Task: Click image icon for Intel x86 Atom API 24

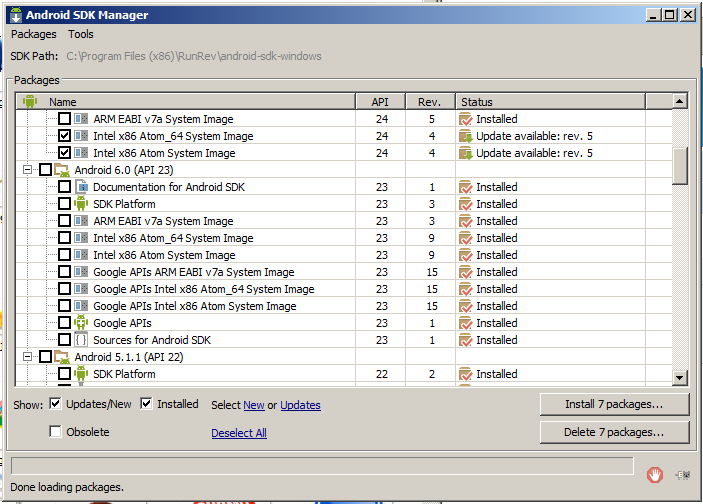Action: coord(81,153)
